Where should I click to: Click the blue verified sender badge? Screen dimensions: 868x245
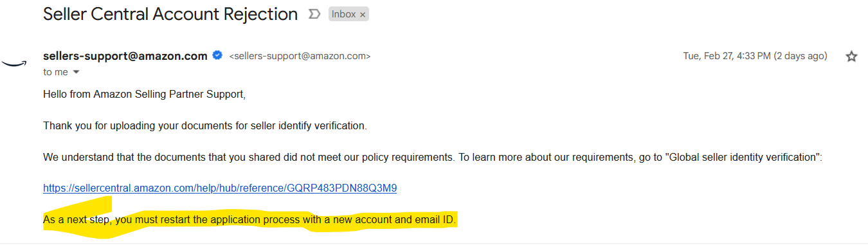click(217, 56)
